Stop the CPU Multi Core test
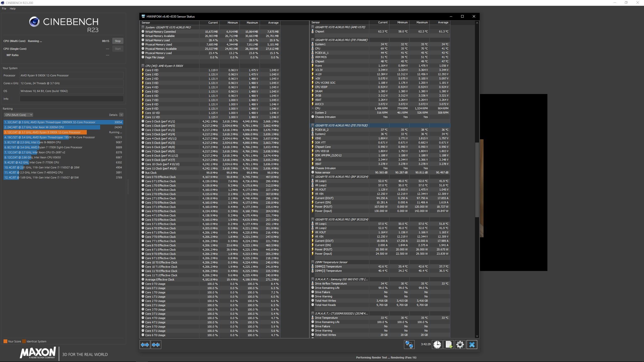 tap(117, 41)
